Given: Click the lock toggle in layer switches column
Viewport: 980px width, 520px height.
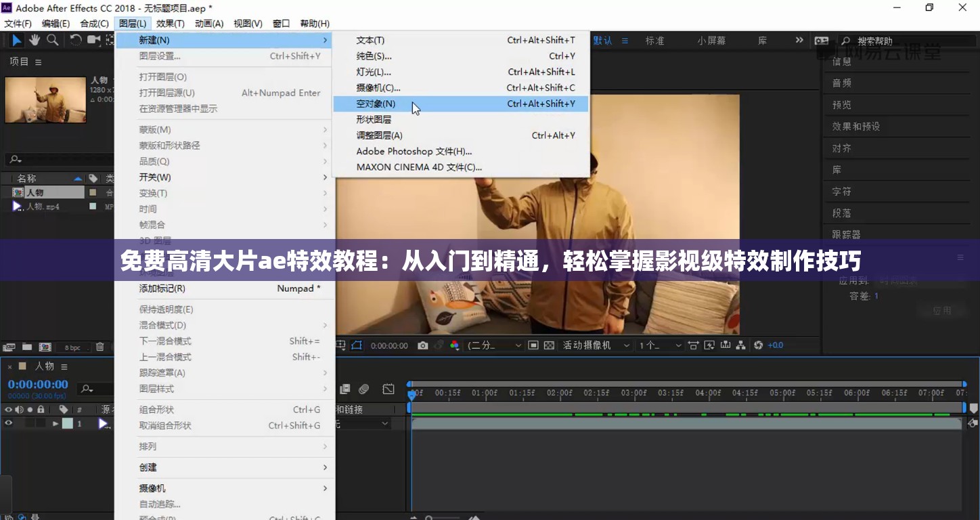Looking at the screenshot, I should pos(41,409).
